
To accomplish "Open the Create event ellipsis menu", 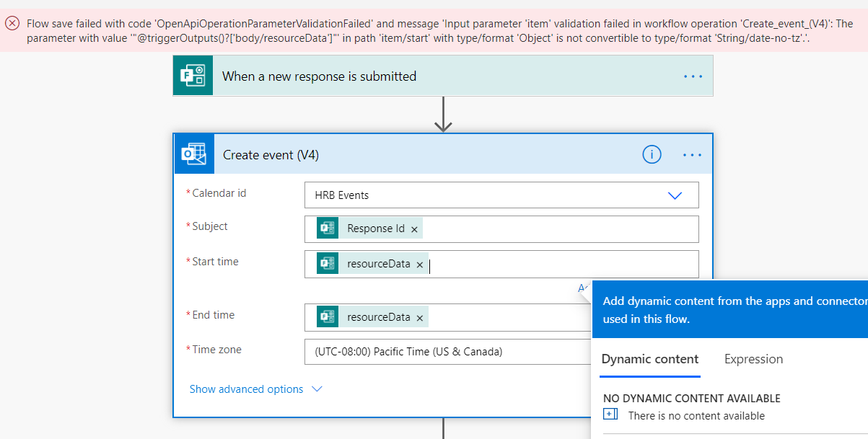I will click(x=692, y=155).
